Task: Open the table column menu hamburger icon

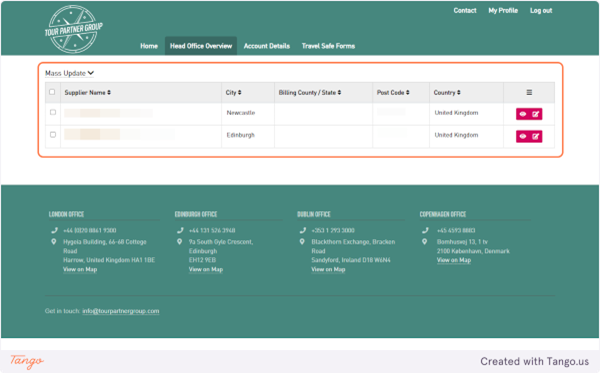Action: pyautogui.click(x=529, y=93)
